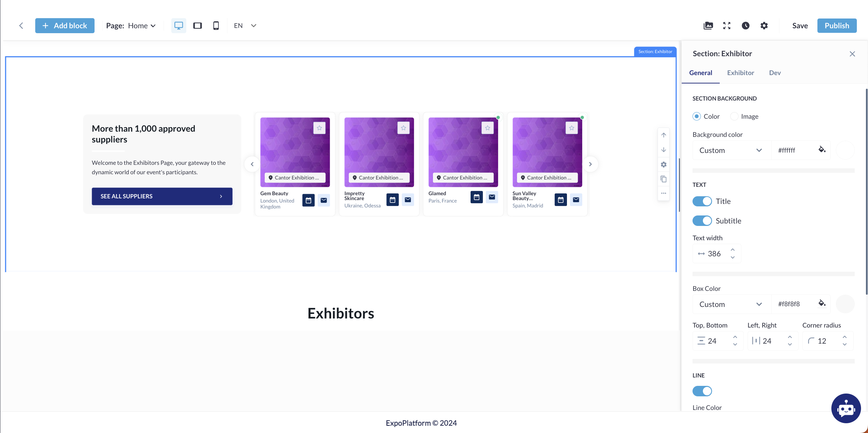Image resolution: width=868 pixels, height=433 pixels.
Task: Switch to tablet preview mode
Action: 197,25
